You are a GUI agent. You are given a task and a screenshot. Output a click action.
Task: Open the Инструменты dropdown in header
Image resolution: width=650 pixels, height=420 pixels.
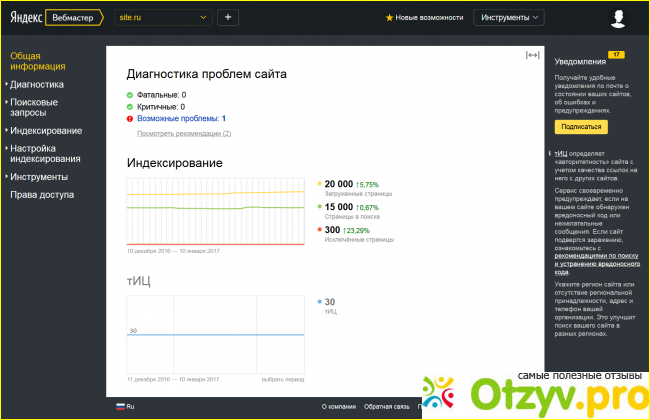[509, 17]
